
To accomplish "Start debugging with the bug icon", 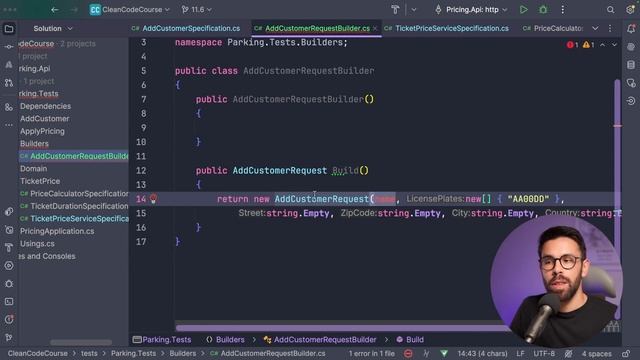I will (x=543, y=9).
